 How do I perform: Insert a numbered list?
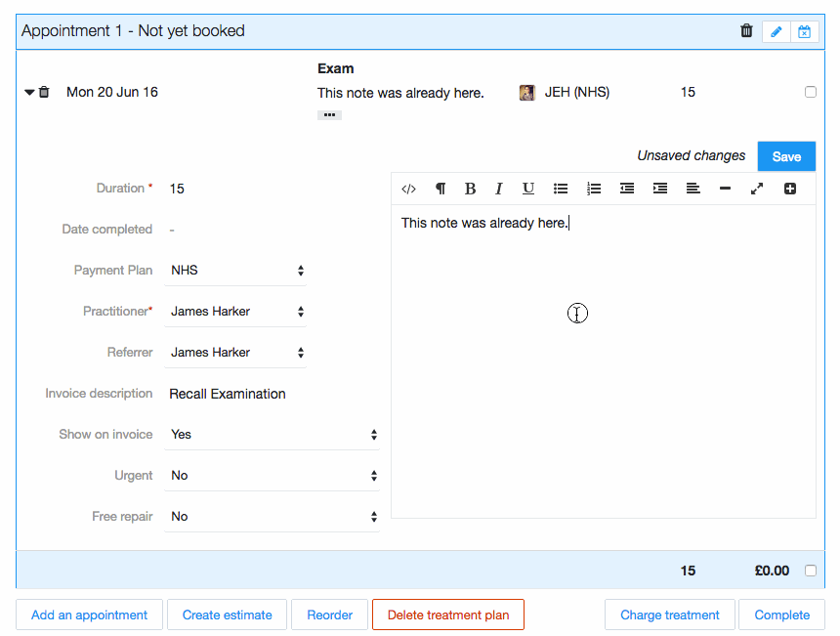[594, 189]
